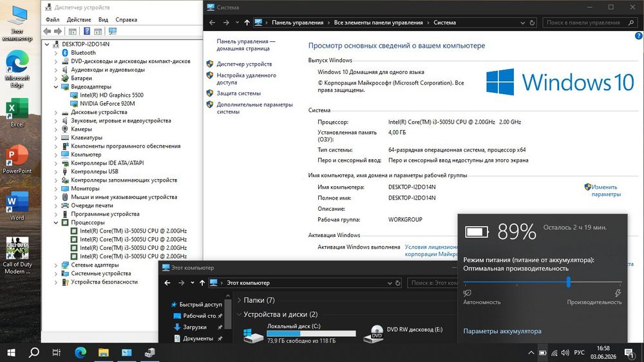644x362 pixels.
Task: Open the notification center icon
Action: (629, 352)
